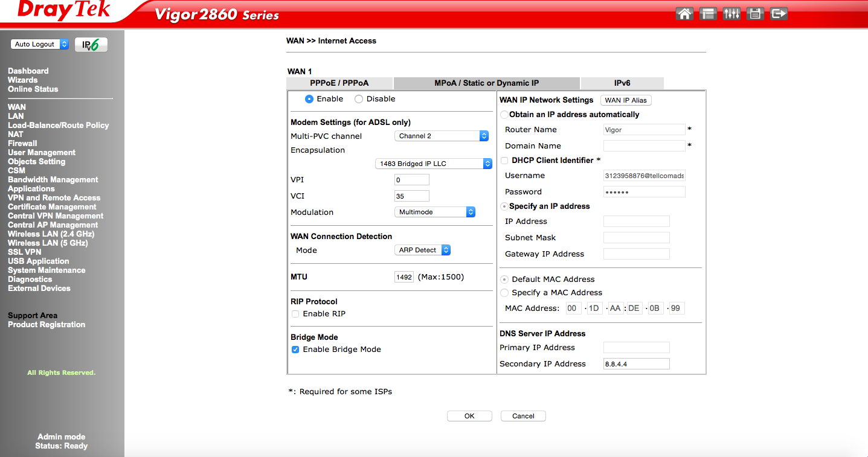Screen dimensions: 868x457
Task: Select the Disable radio button
Action: coord(359,99)
